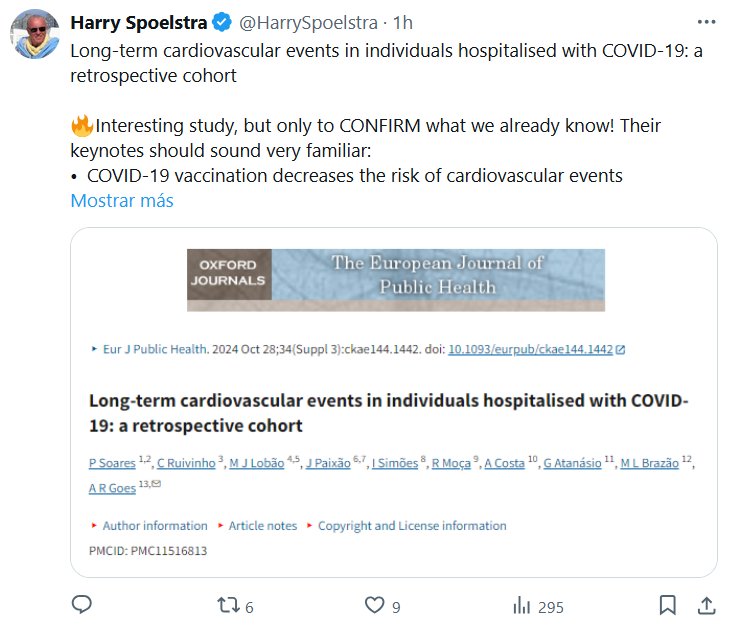Bookmark this tweet
734x628 pixels.
coord(667,605)
